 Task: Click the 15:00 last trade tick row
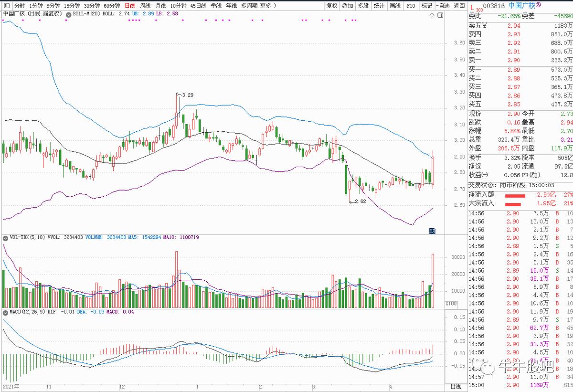[x=520, y=385]
